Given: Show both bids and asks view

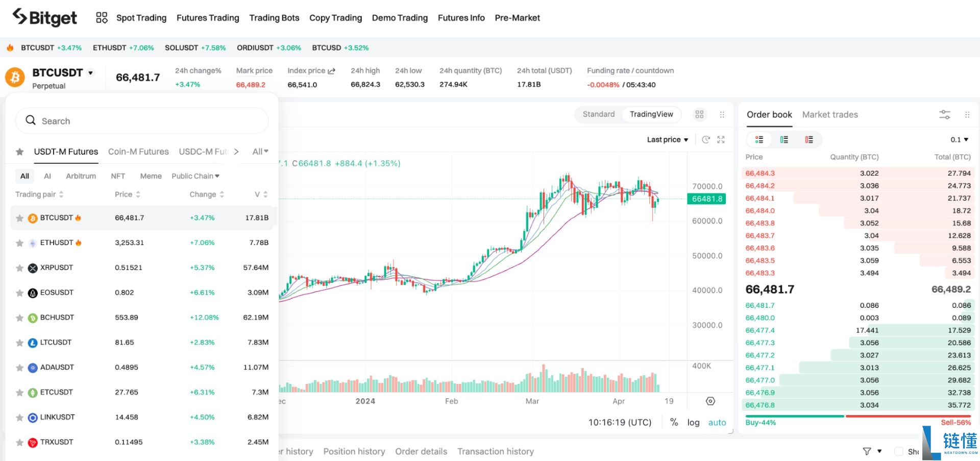Looking at the screenshot, I should coord(759,139).
